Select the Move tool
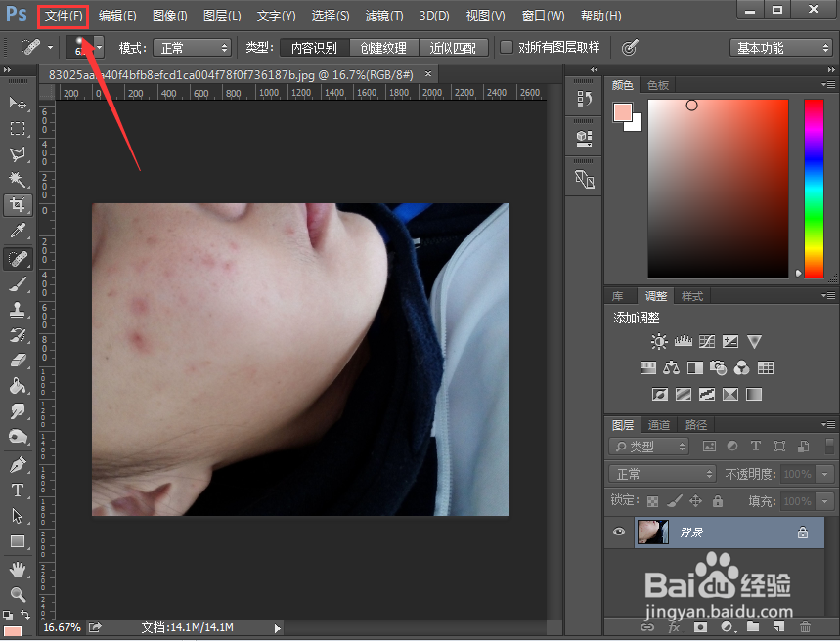Image resolution: width=840 pixels, height=641 pixels. pyautogui.click(x=18, y=103)
